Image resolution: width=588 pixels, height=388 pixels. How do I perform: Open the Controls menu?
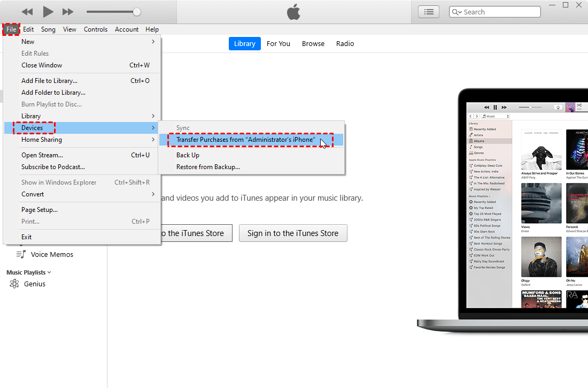(x=95, y=29)
